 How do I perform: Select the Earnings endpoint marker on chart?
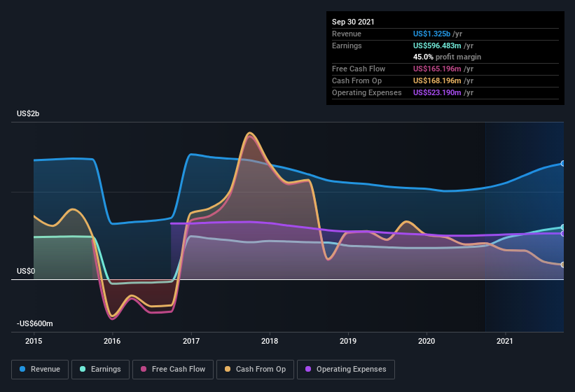tap(563, 227)
